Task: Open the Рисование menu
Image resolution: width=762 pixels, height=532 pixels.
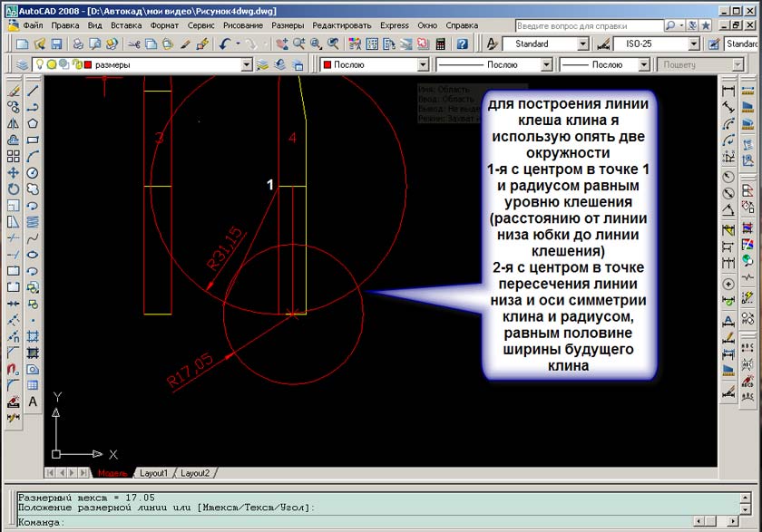Action: (242, 25)
